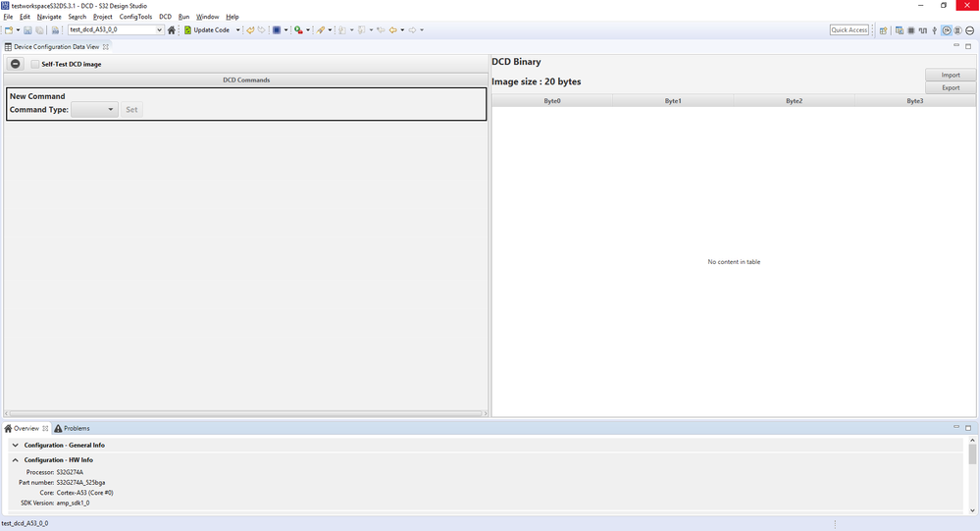Click the Save All toolbar icon
The height and width of the screenshot is (531, 980).
(39, 30)
